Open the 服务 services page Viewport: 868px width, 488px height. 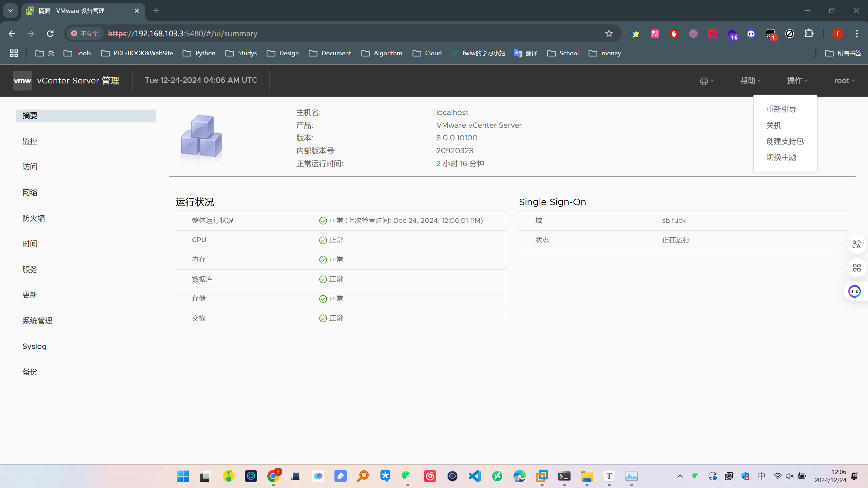click(30, 270)
